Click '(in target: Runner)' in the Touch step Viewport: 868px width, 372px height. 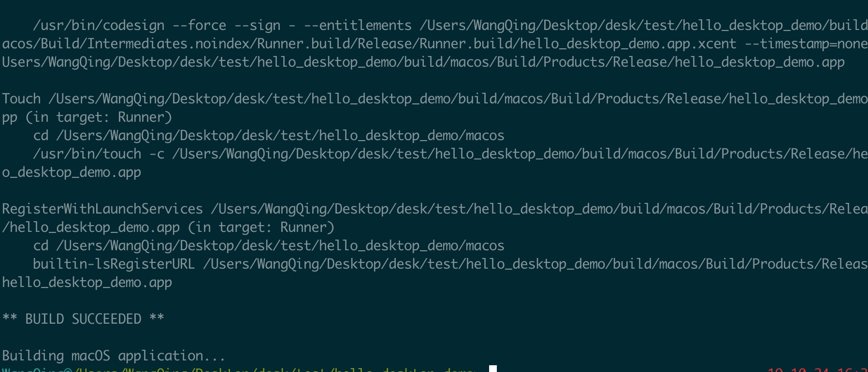99,117
